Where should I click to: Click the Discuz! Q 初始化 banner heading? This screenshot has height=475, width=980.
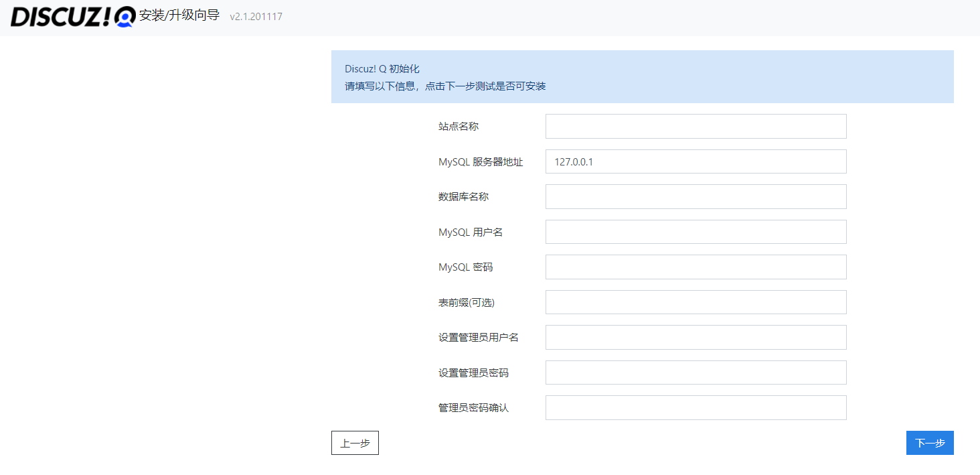point(382,69)
